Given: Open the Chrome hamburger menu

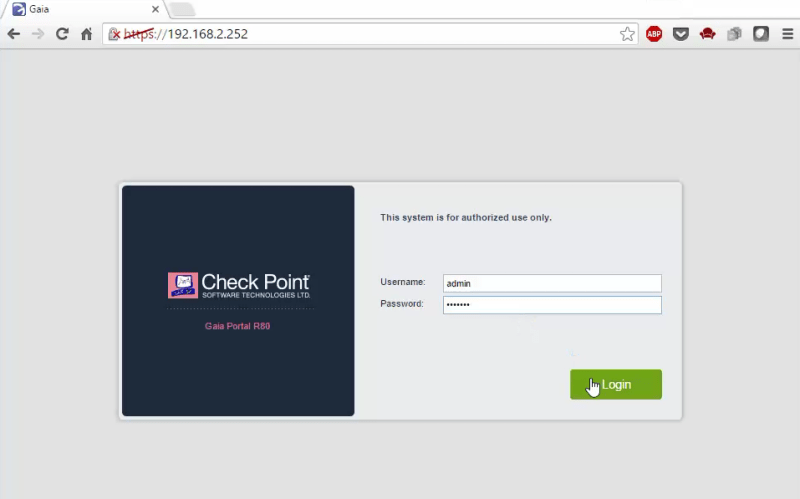Looking at the screenshot, I should click(788, 34).
